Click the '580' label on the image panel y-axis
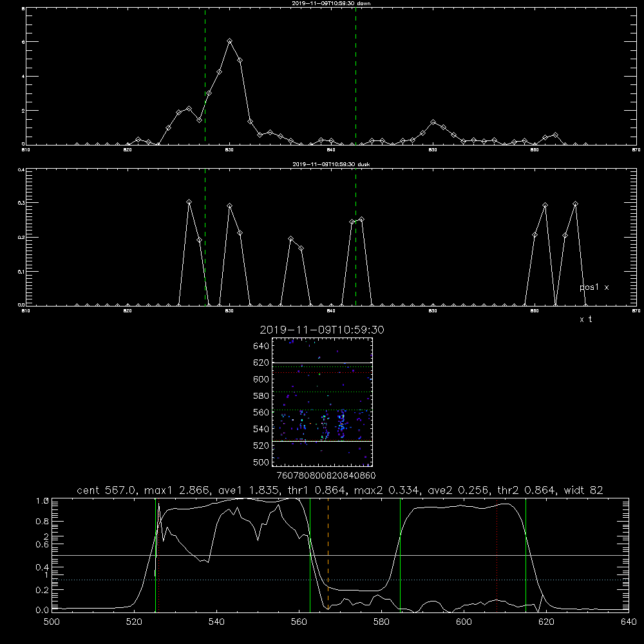Screen dimensions: 644x644 click(x=261, y=396)
